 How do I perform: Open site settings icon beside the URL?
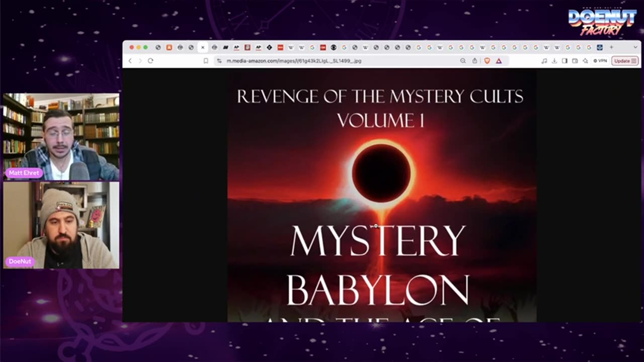tap(219, 61)
